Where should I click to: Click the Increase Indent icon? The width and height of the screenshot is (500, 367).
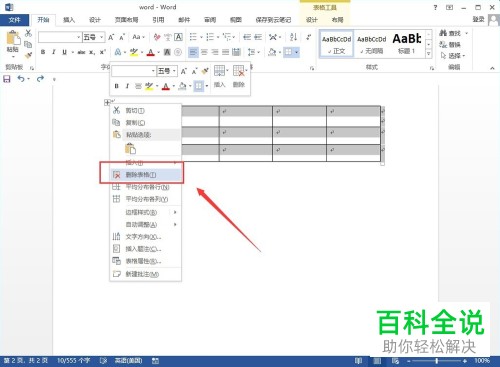[x=258, y=37]
